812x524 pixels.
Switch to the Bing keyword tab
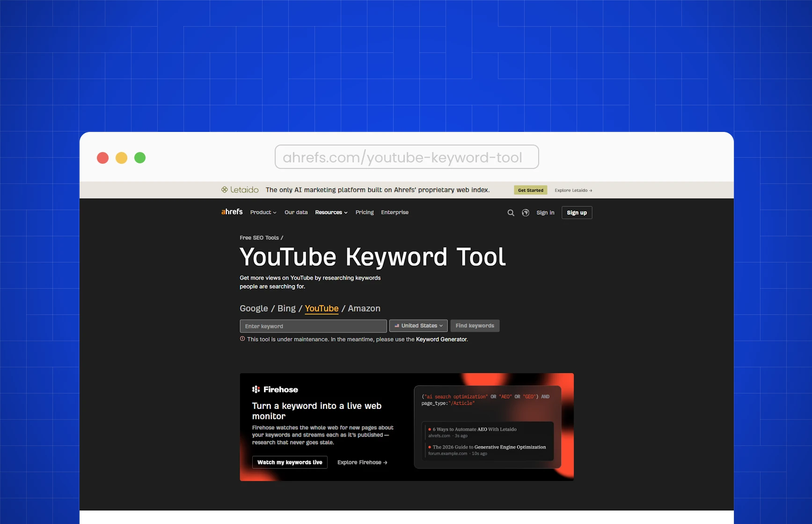coord(286,308)
